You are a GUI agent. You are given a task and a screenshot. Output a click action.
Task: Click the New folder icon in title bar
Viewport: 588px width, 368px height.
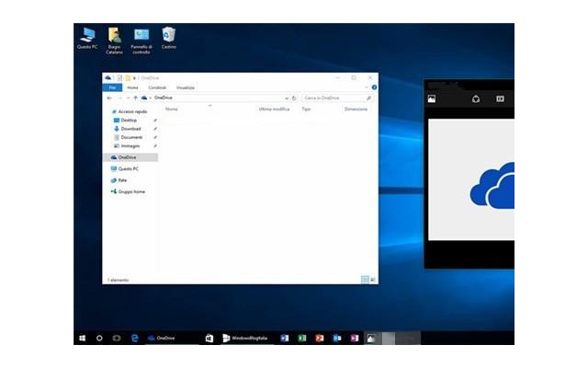[x=128, y=77]
